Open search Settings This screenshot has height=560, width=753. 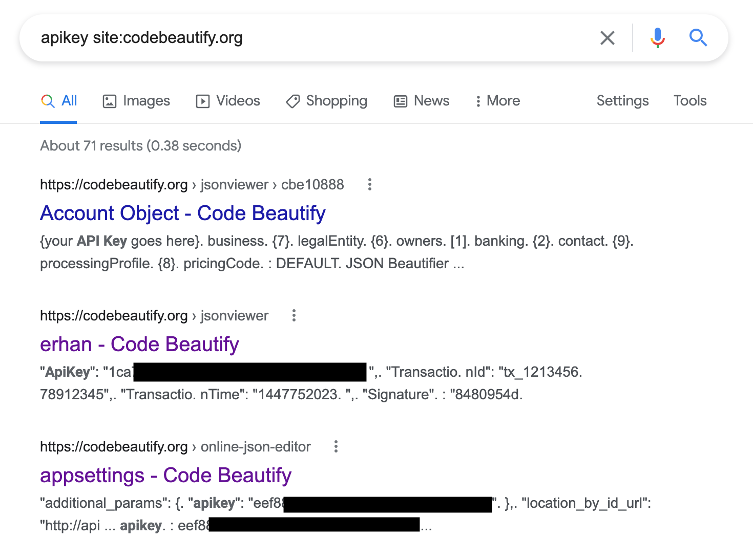pos(622,101)
